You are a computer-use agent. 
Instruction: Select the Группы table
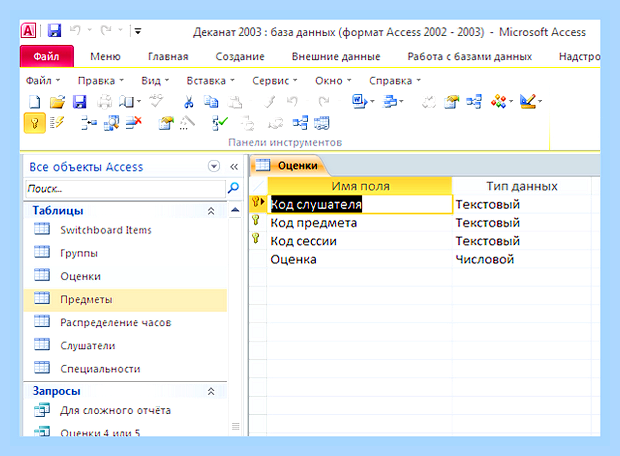coord(125,253)
